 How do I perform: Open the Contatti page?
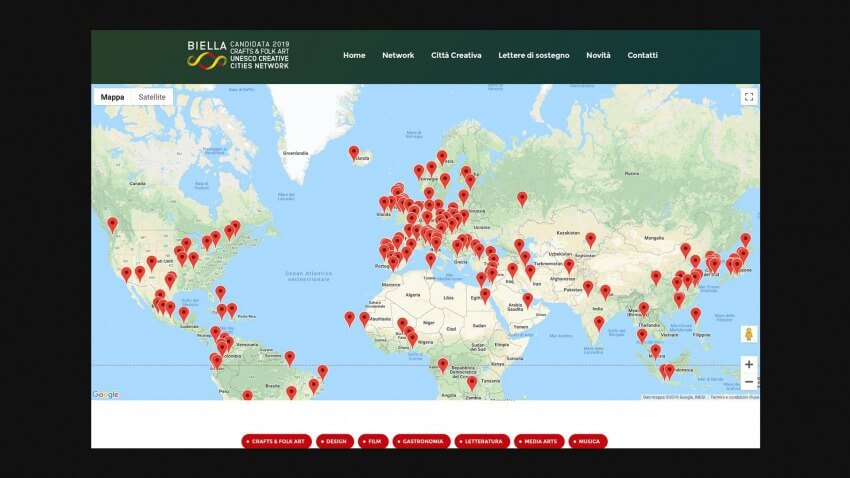(x=642, y=55)
